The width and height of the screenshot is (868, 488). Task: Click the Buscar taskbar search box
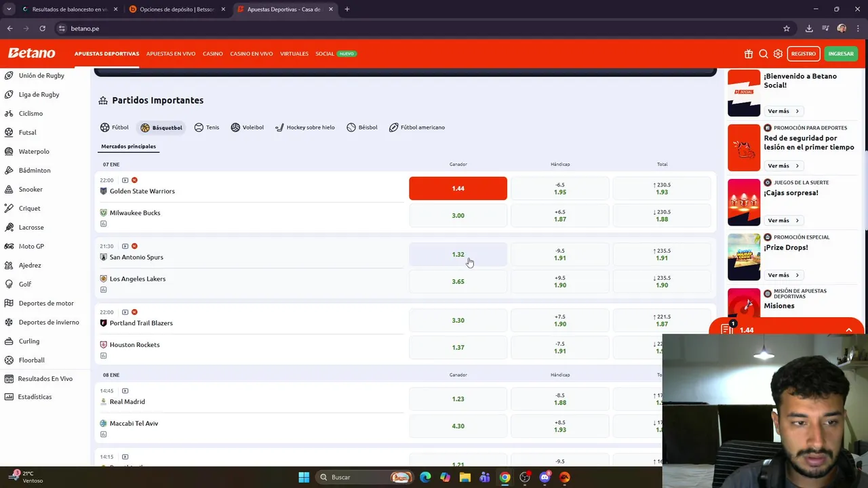[x=365, y=477]
